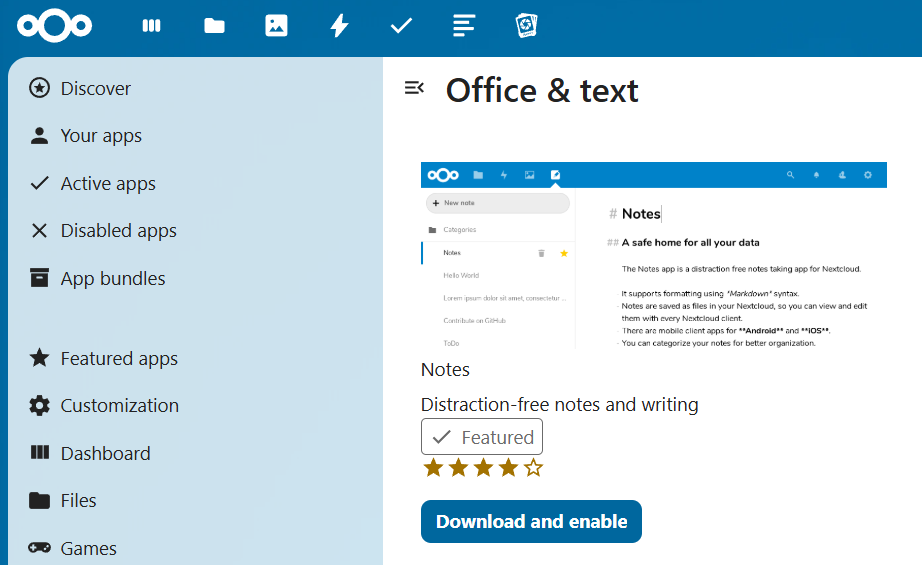Open the playing cards icon in the top bar
This screenshot has width=922, height=565.
click(526, 26)
